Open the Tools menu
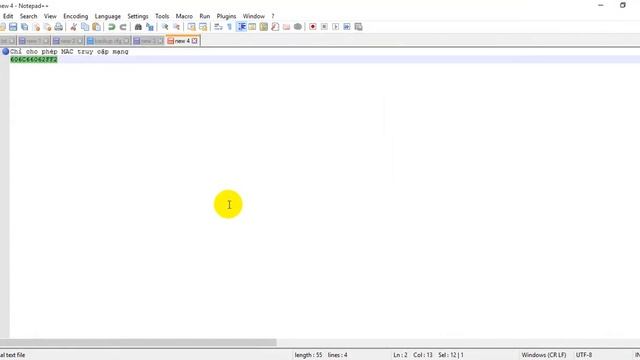The image size is (640, 360). pyautogui.click(x=162, y=16)
